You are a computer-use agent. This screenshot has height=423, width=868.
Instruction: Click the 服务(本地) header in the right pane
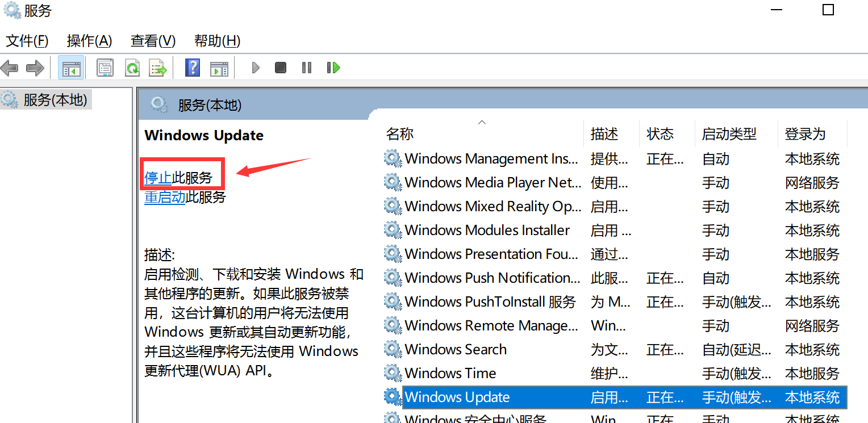[x=210, y=105]
